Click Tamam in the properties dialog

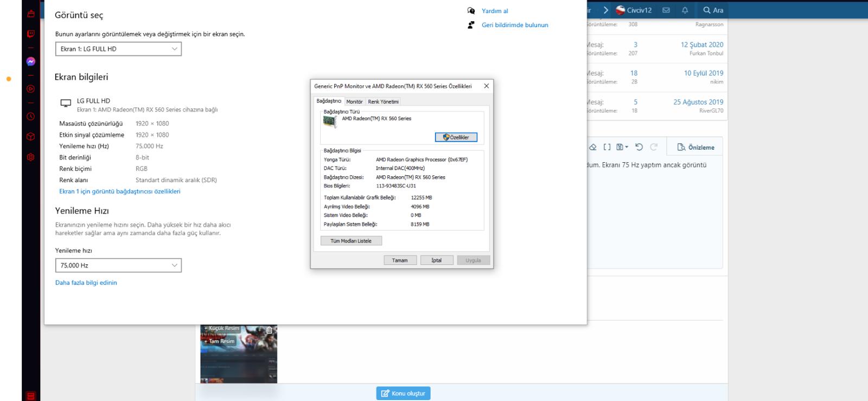click(400, 260)
